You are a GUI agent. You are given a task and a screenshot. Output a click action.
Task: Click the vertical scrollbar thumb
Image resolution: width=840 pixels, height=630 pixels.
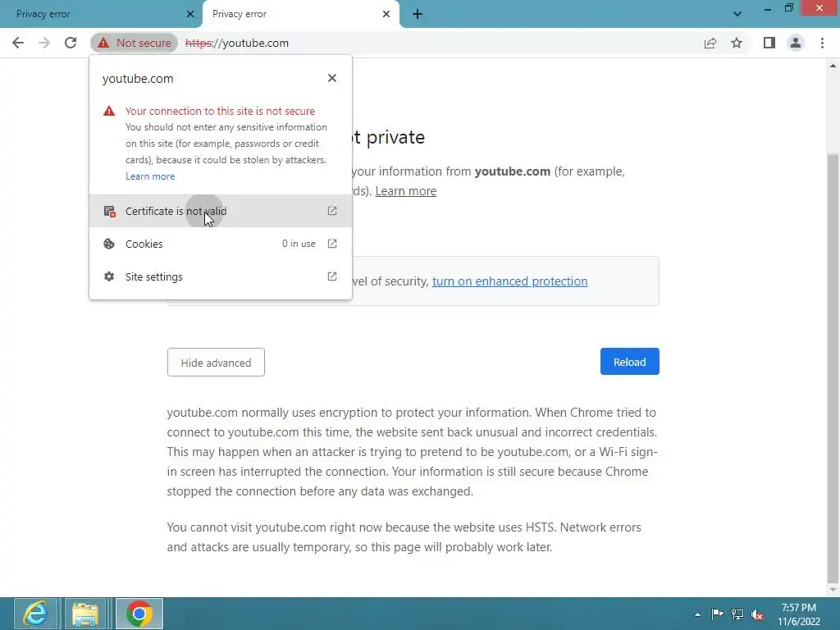point(833,367)
